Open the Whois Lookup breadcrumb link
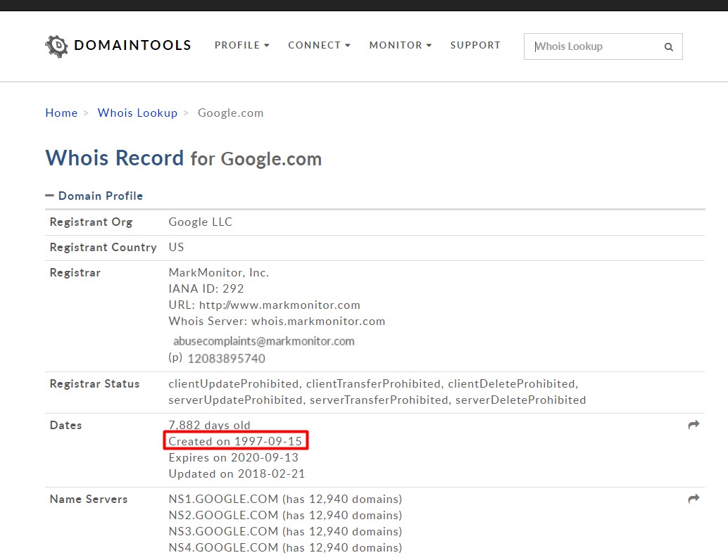The width and height of the screenshot is (728, 560). pyautogui.click(x=137, y=113)
